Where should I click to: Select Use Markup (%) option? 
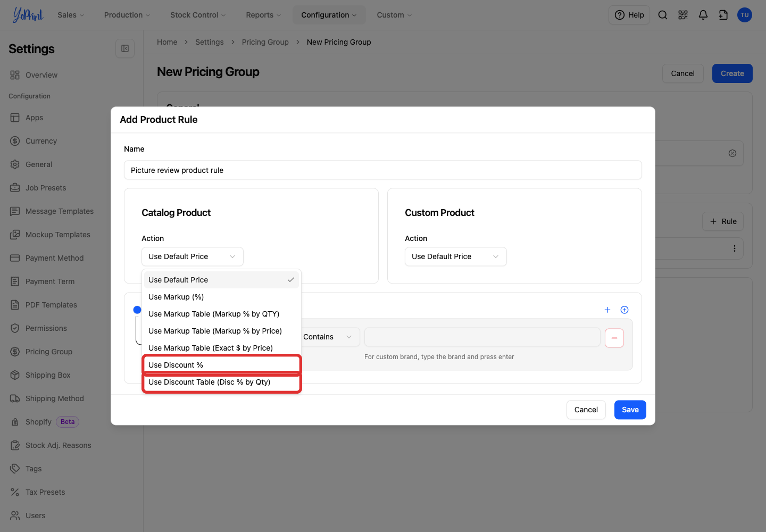tap(221, 297)
